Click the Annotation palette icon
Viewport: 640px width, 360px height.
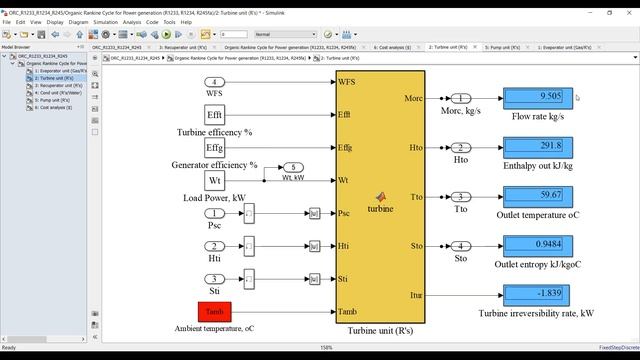point(95,109)
